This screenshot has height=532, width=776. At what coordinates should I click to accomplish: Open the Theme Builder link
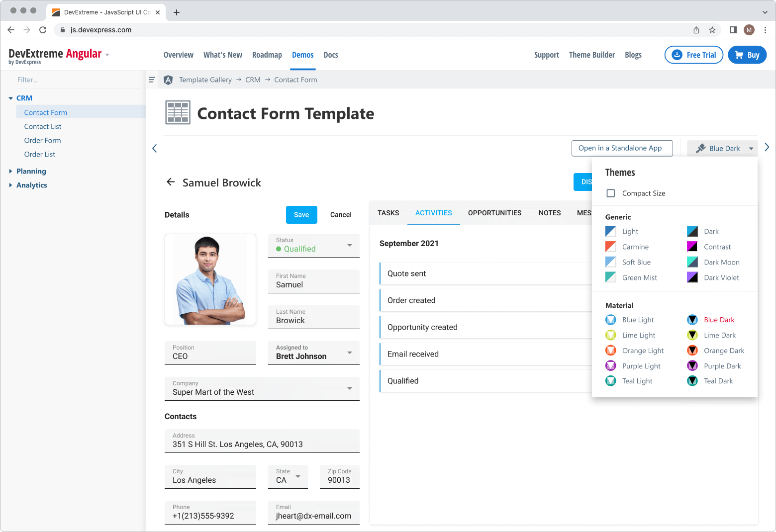(592, 55)
